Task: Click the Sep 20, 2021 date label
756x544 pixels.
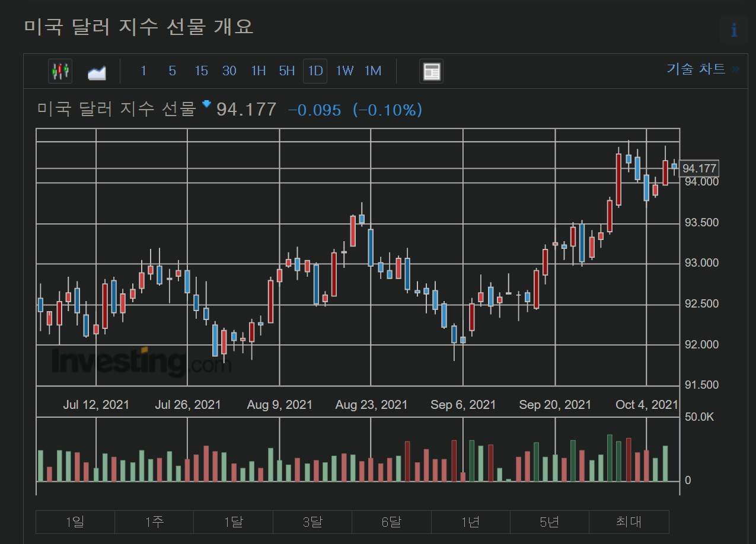Action: tap(555, 405)
